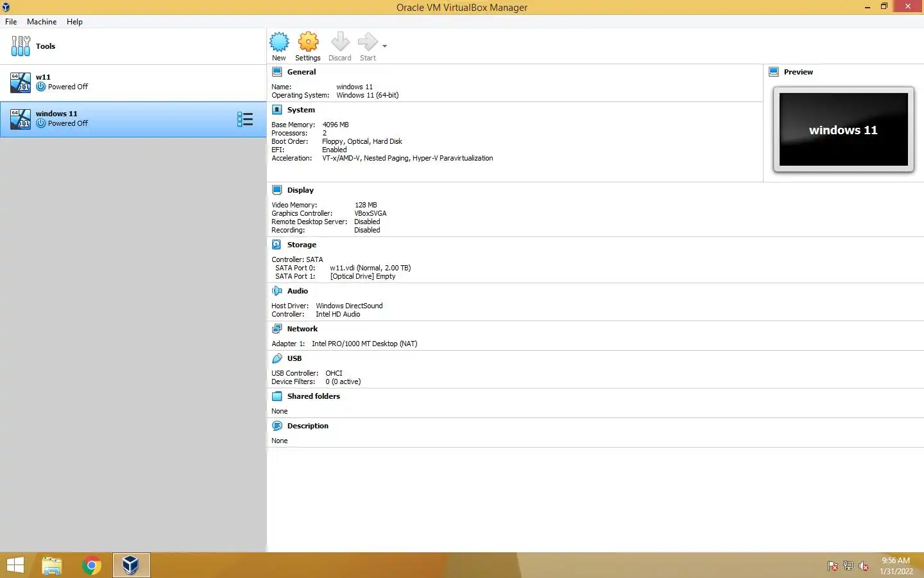Click the w11.vdi SATA Port 0 entry
The width and height of the screenshot is (924, 578).
[370, 268]
